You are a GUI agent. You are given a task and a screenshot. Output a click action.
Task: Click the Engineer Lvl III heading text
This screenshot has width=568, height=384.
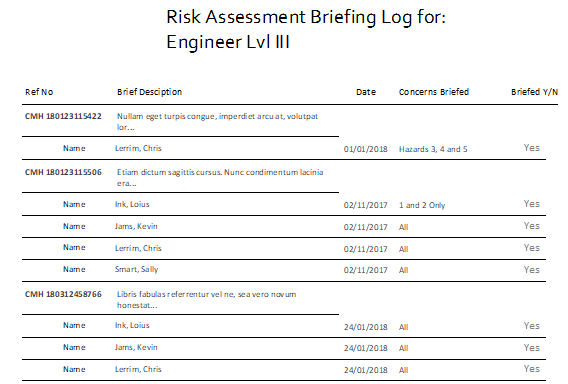[228, 42]
